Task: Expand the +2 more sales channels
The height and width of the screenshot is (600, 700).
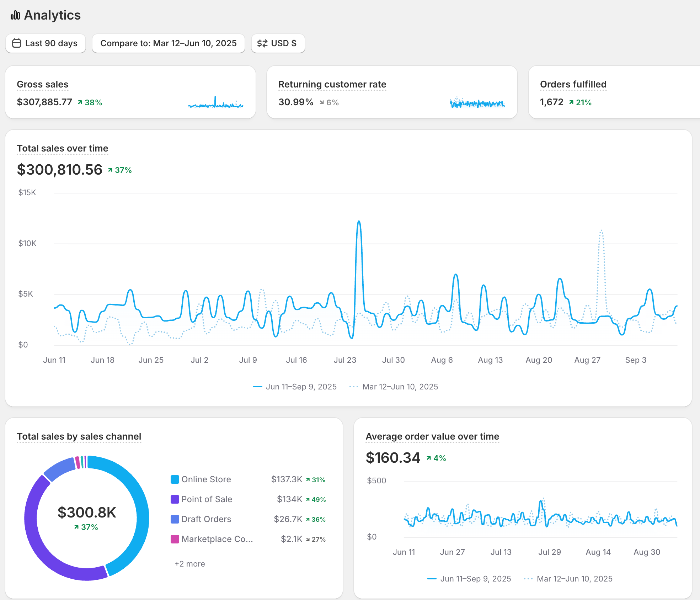Action: tap(189, 564)
